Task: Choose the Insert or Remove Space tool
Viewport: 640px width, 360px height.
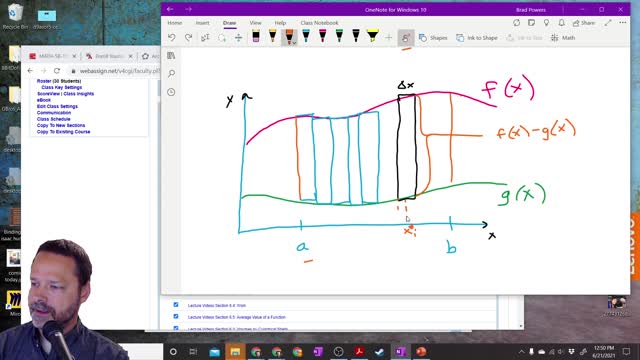Action: coord(238,38)
